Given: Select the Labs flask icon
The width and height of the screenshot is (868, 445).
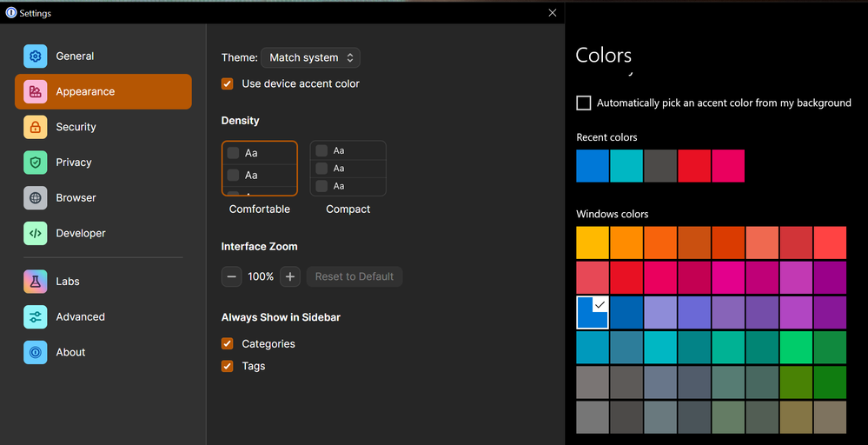Looking at the screenshot, I should (x=36, y=282).
